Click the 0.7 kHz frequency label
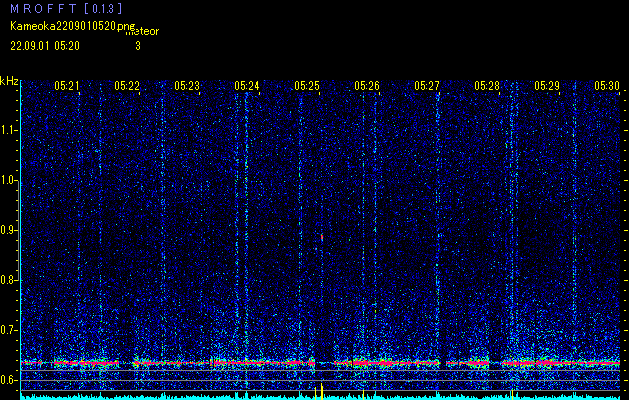 pos(8,330)
